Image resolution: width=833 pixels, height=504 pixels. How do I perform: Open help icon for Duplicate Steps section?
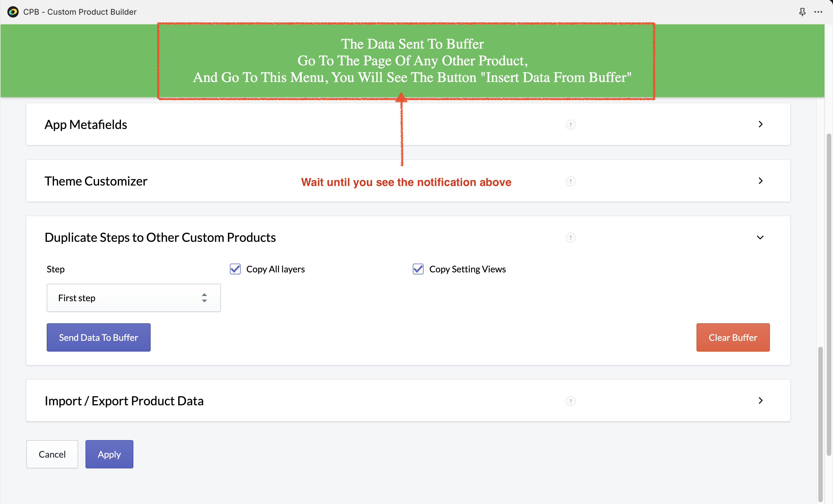coord(570,238)
